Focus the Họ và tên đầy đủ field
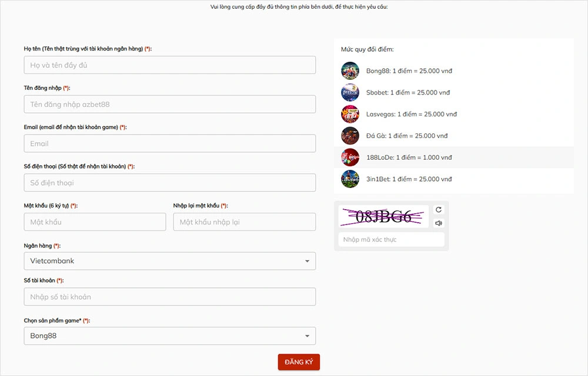Viewport: 588px width, 376px height. 170,65
